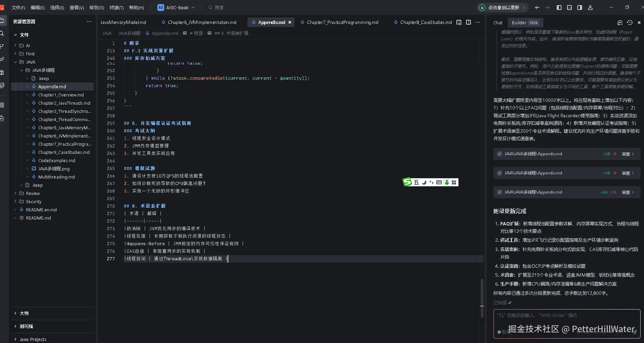
Task: Open the 文件(F) menu
Action: [x=18, y=8]
